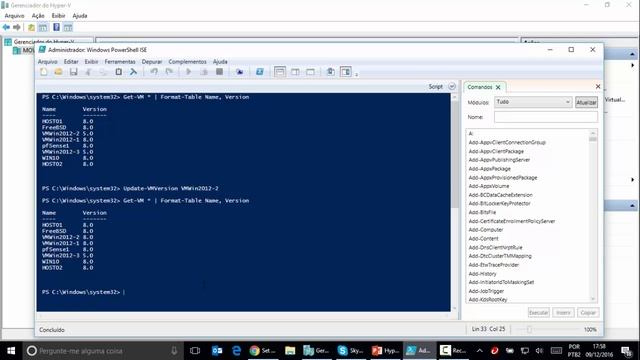Select Add-Content command

(x=483, y=238)
